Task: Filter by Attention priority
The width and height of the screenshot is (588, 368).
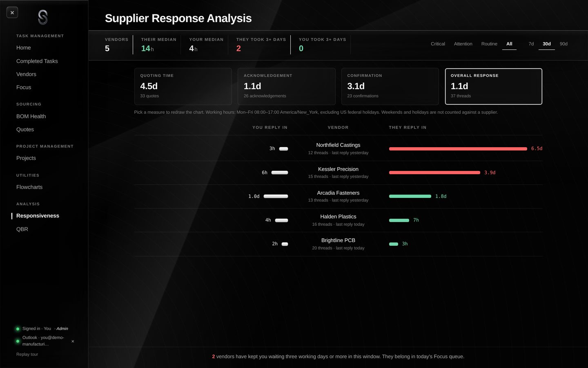Action: (463, 44)
